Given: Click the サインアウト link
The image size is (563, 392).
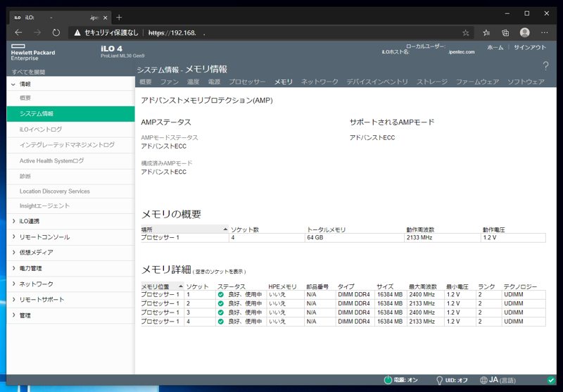Looking at the screenshot, I should (x=530, y=47).
